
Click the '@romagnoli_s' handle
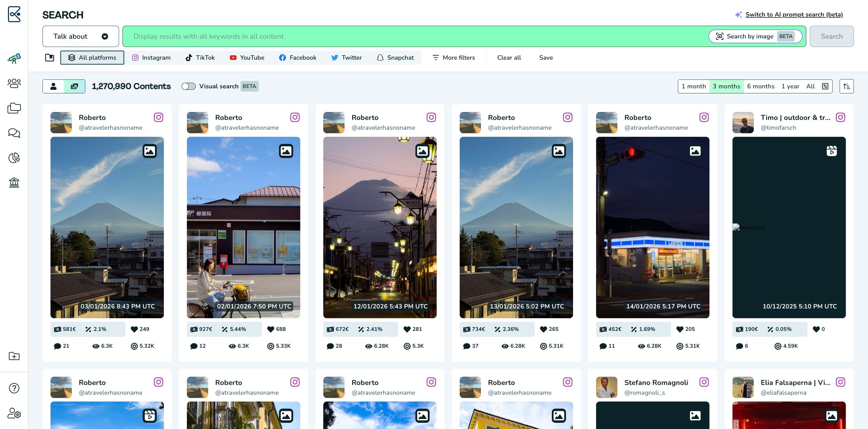(645, 393)
